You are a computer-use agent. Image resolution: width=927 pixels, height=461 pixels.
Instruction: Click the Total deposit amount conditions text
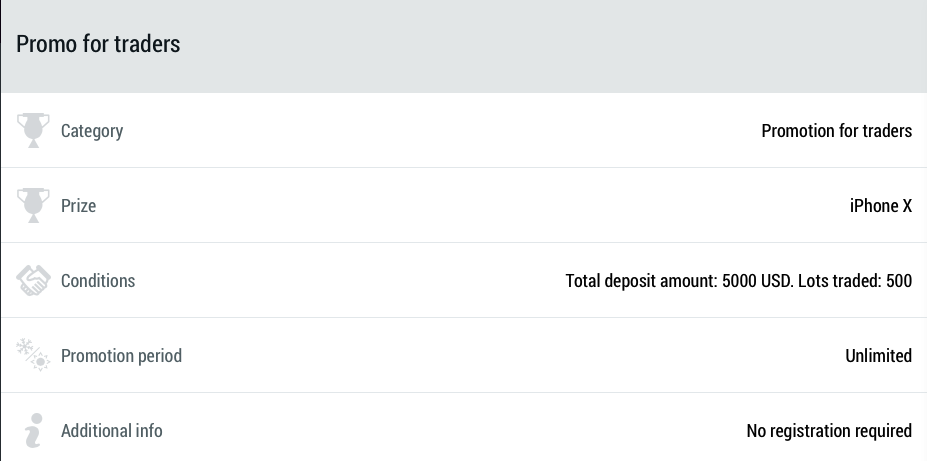(x=678, y=281)
